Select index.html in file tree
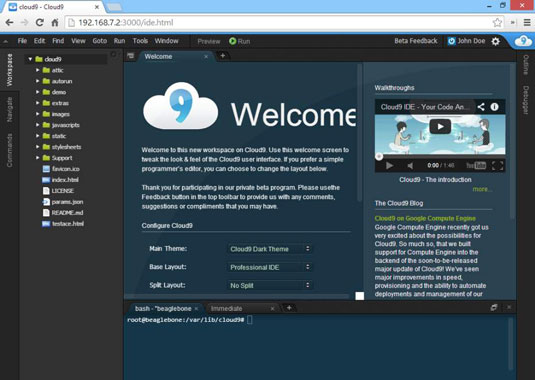Image resolution: width=535 pixels, height=380 pixels. (65, 180)
